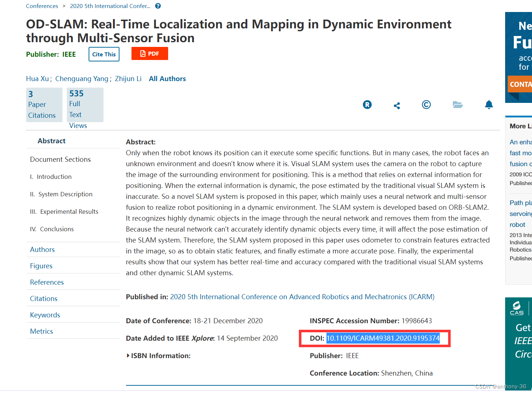Click INSPEC Accession Number 19986643 text
Image resolution: width=532 pixels, height=393 pixels.
[x=371, y=321]
